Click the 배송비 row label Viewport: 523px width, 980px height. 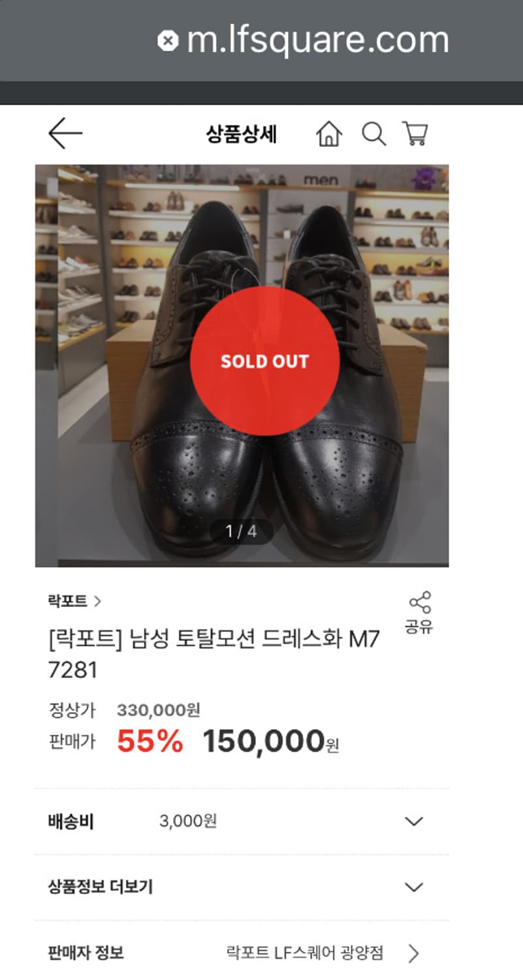click(71, 821)
